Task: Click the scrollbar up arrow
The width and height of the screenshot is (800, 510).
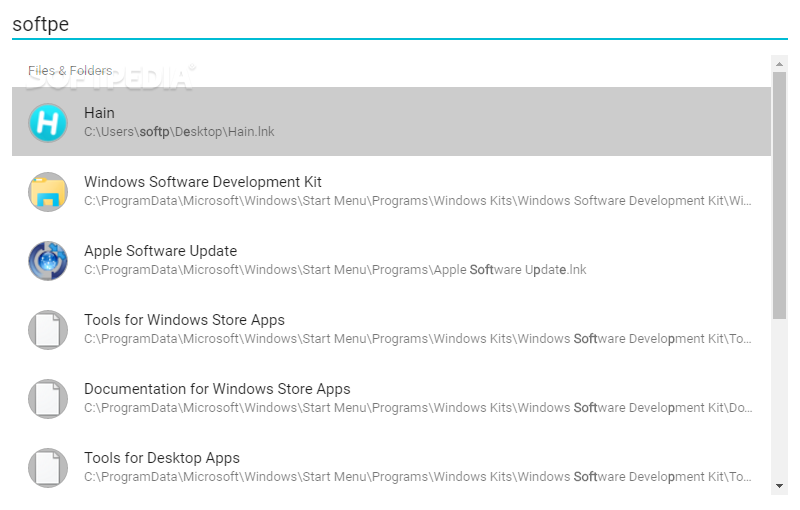Action: 779,64
